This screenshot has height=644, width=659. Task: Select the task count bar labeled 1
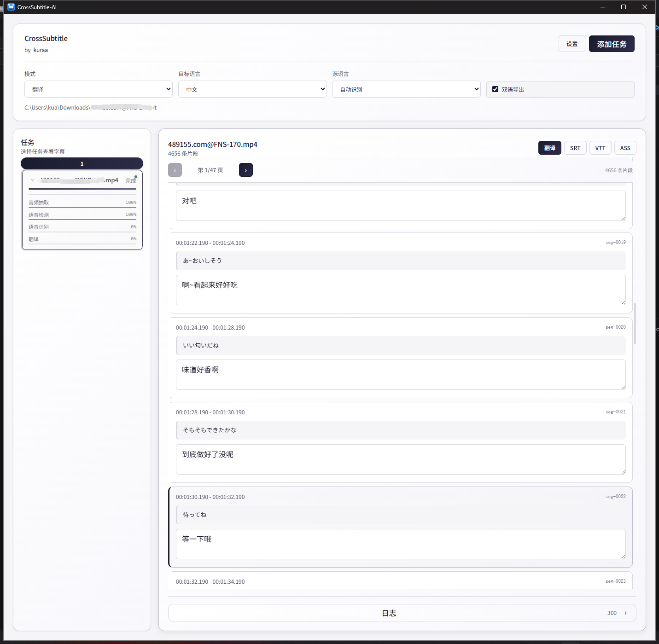(82, 163)
